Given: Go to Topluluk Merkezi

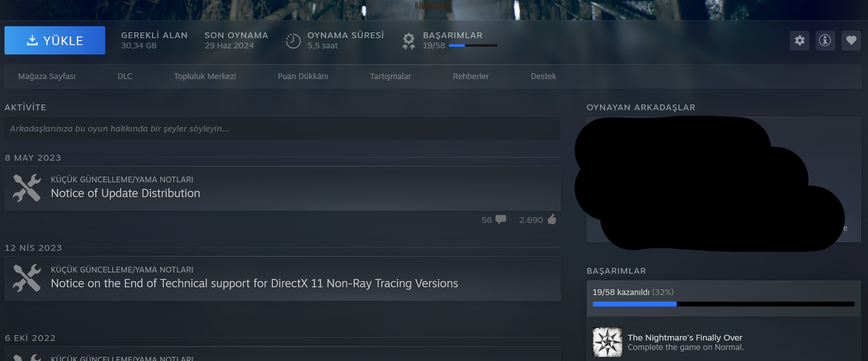Looking at the screenshot, I should 205,76.
